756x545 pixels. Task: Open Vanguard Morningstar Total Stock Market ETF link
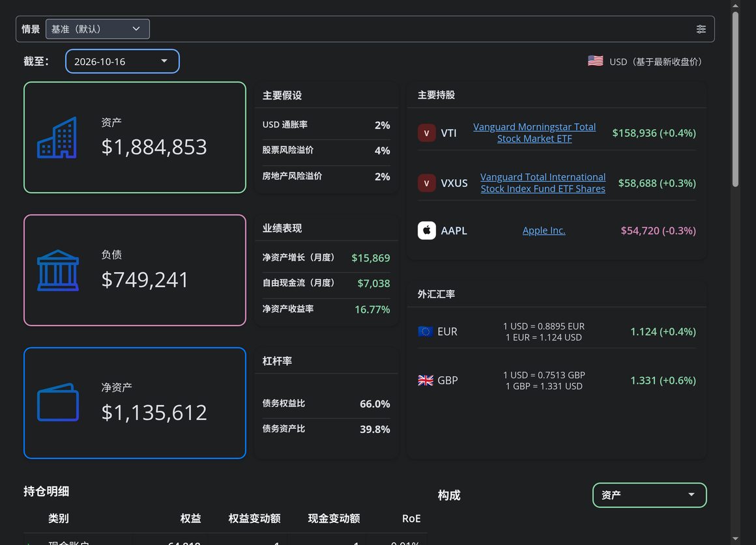point(534,133)
